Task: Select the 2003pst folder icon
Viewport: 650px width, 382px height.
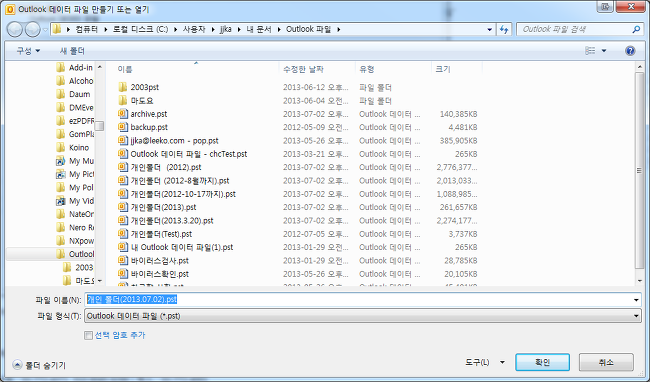Action: coord(123,87)
